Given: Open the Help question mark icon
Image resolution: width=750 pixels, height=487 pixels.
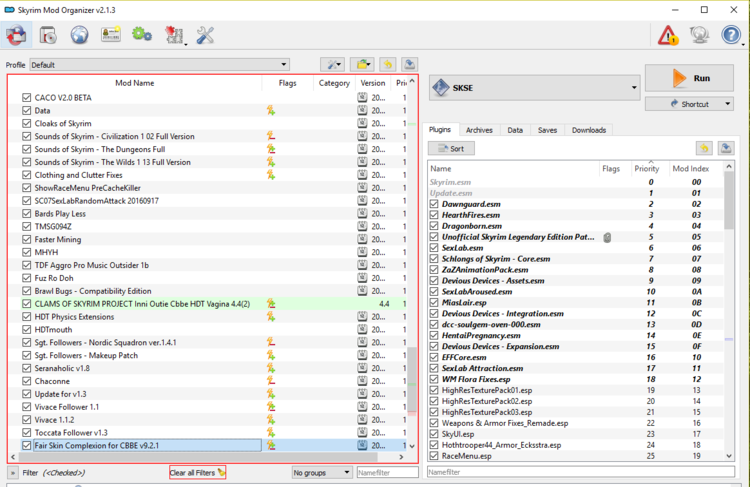Looking at the screenshot, I should click(x=731, y=35).
